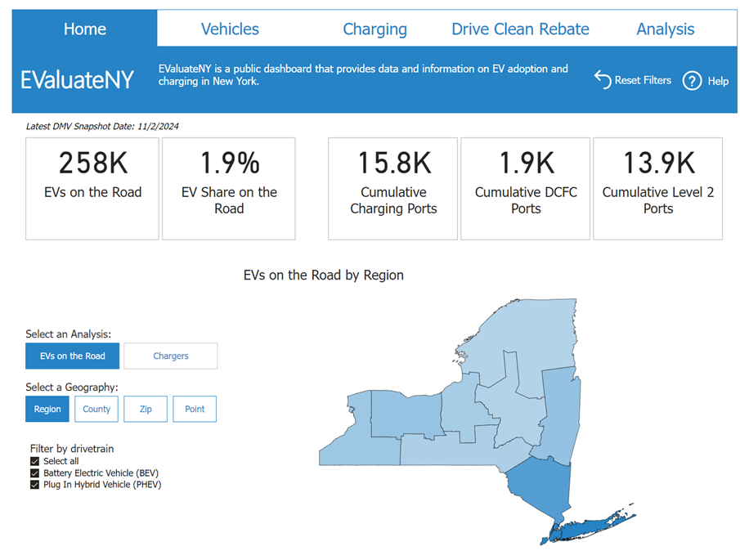Choose Point geography option

[x=195, y=409]
